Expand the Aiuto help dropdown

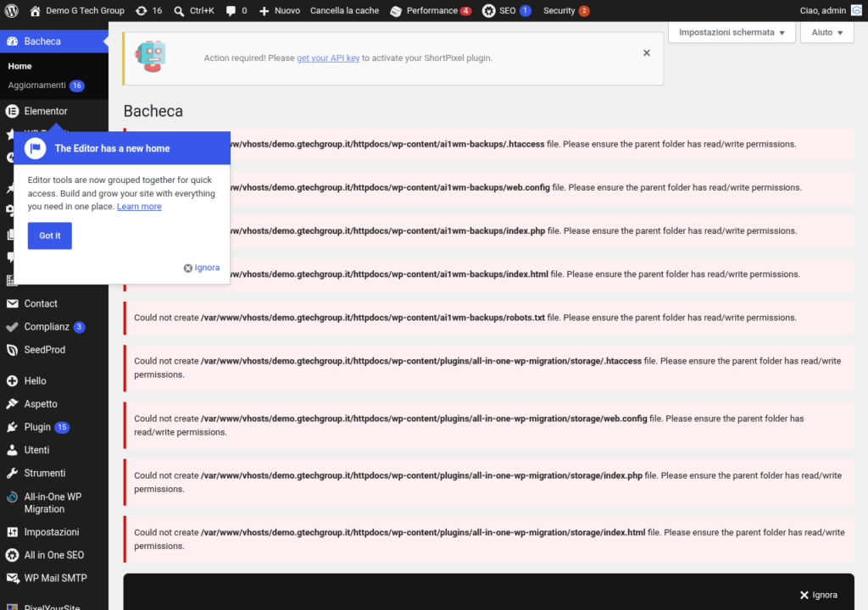[x=827, y=32]
